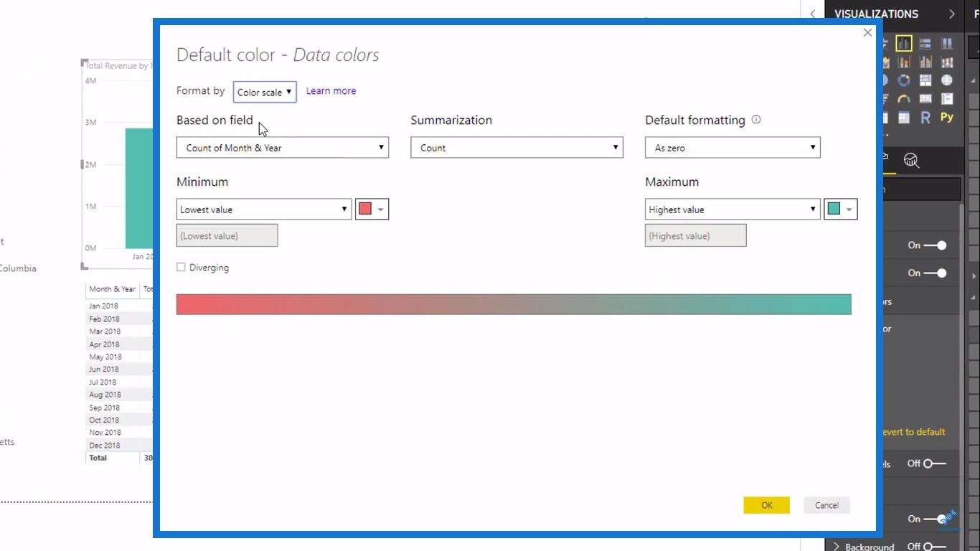Choose the 100% stacked bar chart icon
The image size is (980, 551).
pos(925,44)
